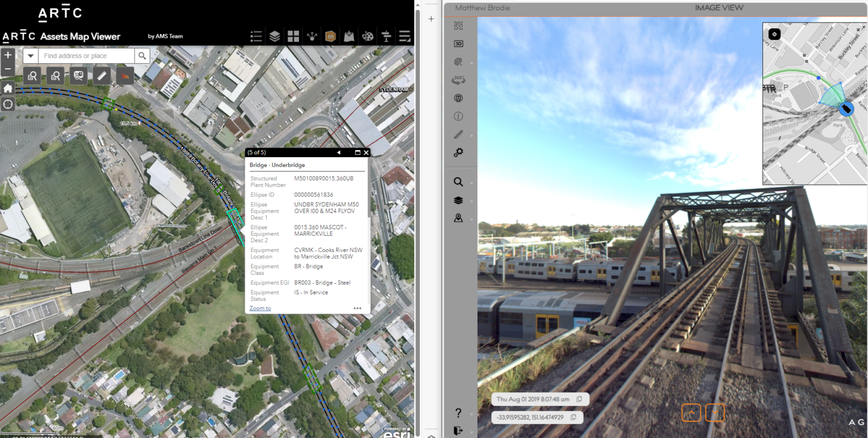This screenshot has width=868, height=438.
Task: Open the Layer List widget in header
Action: click(x=275, y=36)
